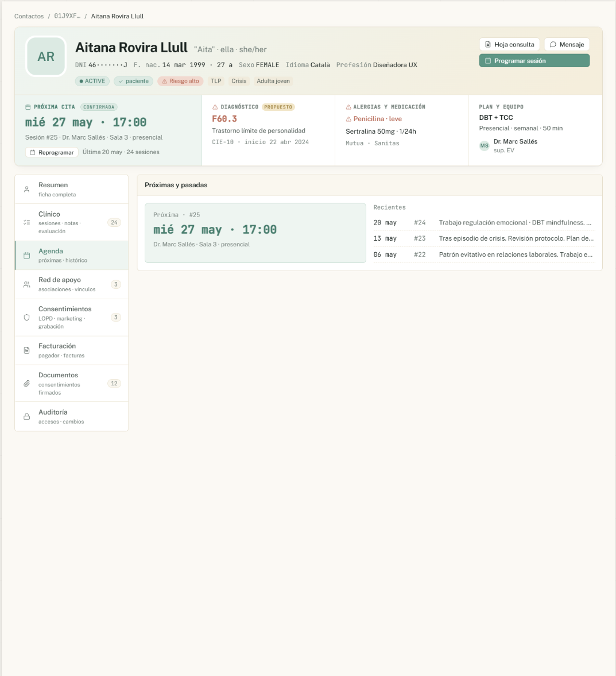616x676 pixels.
Task: Click the shield icon beside Consentimientos
Action: (x=27, y=317)
